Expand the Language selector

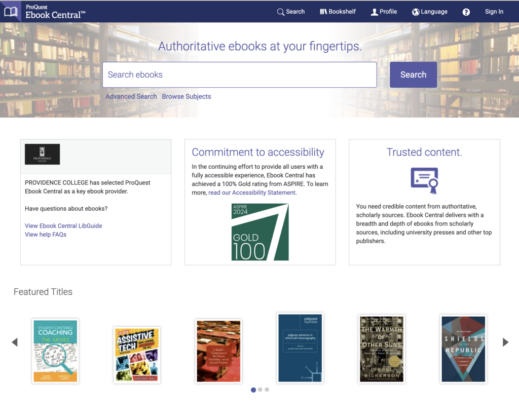coord(430,12)
